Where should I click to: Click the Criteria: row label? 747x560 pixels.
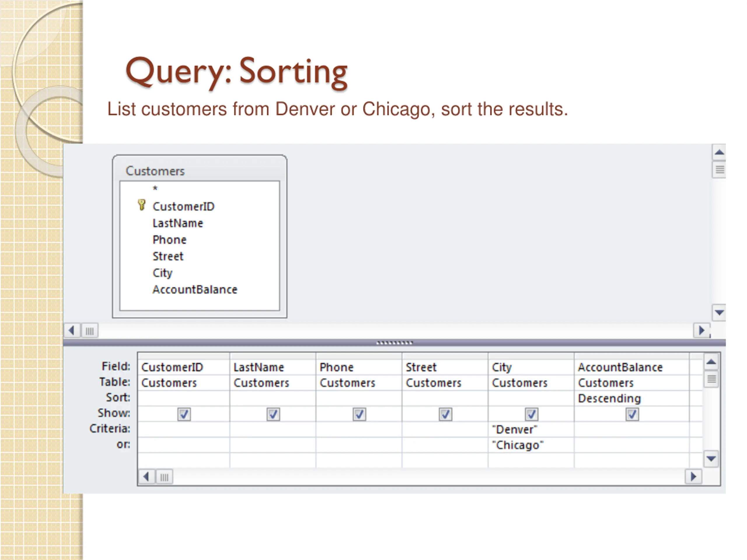(110, 429)
